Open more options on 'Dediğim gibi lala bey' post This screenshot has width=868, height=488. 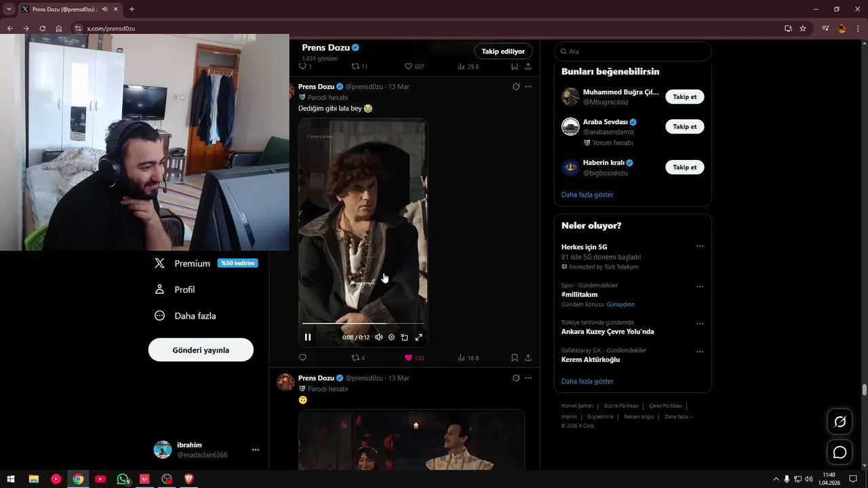[528, 87]
